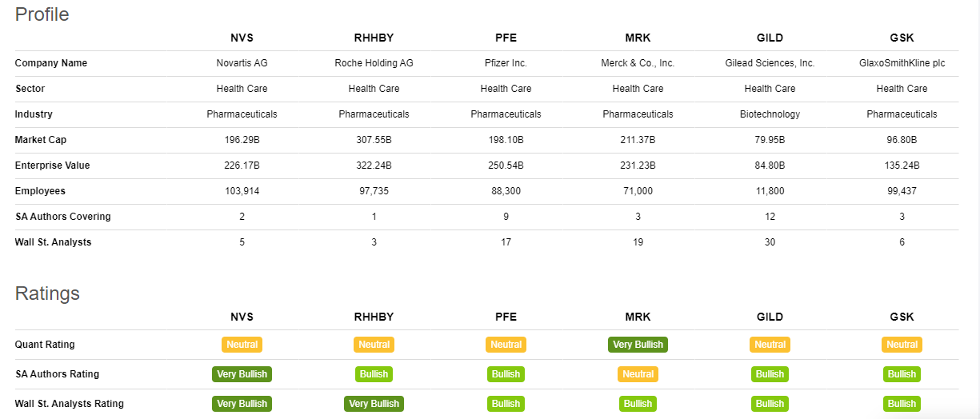Open the Gilead Sciences, Inc. company name
The height and width of the screenshot is (419, 980).
(x=770, y=63)
